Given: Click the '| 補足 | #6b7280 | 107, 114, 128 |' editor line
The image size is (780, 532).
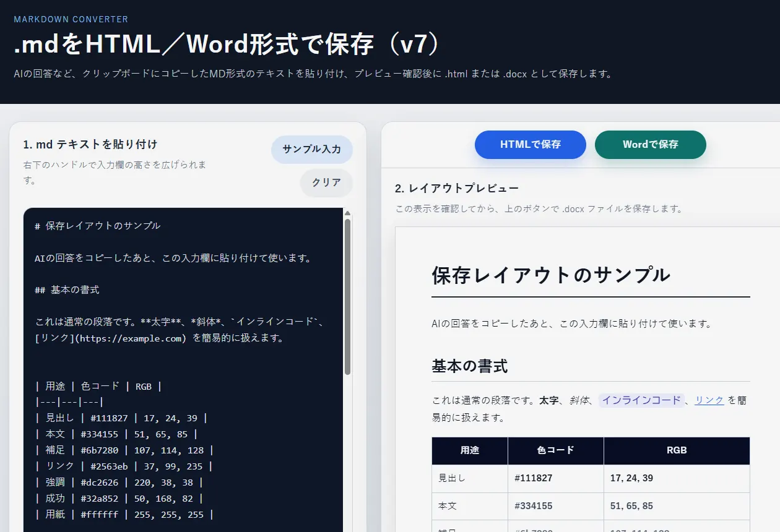Looking at the screenshot, I should click(124, 450).
